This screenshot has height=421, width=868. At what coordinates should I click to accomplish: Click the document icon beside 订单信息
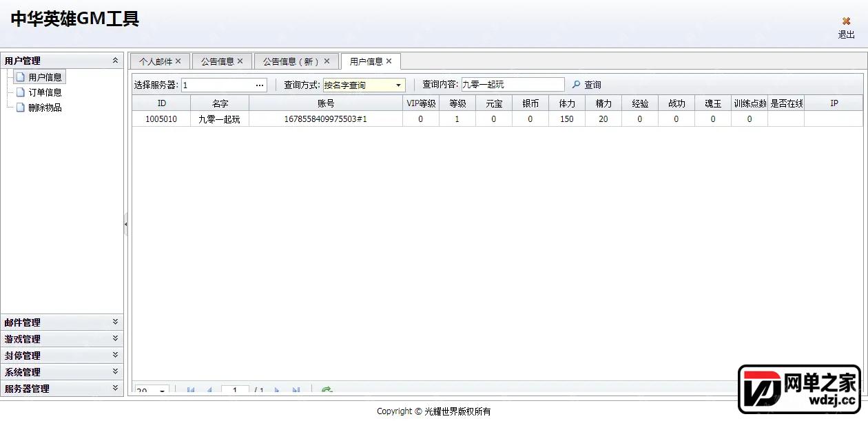point(21,92)
